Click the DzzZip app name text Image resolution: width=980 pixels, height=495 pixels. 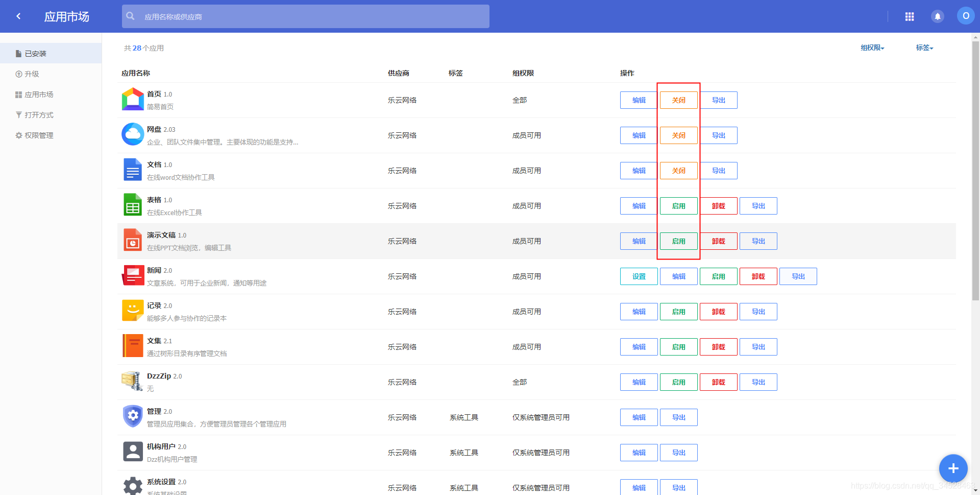(159, 376)
